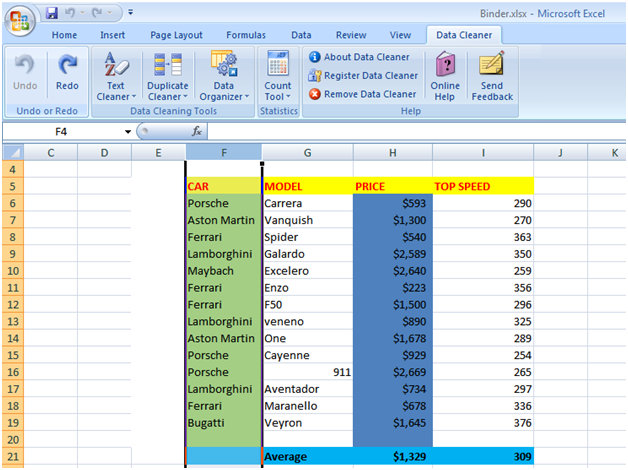Select column F header
Image resolution: width=628 pixels, height=470 pixels.
pos(224,153)
